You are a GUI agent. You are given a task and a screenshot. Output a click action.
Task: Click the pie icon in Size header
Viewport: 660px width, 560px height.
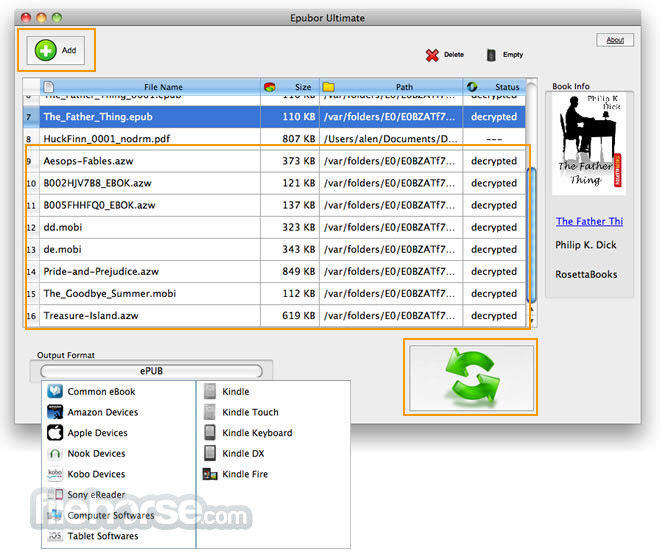tap(269, 87)
